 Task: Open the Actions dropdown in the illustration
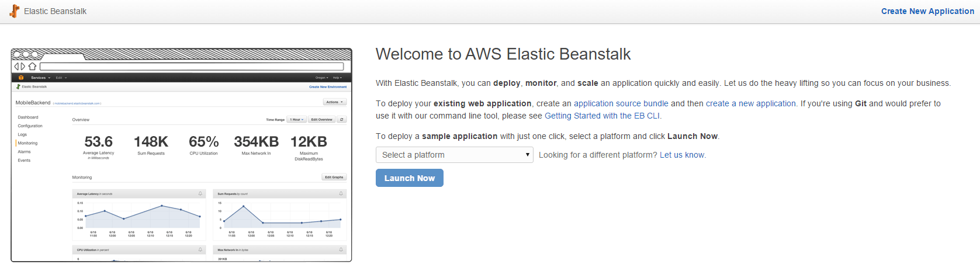point(334,102)
